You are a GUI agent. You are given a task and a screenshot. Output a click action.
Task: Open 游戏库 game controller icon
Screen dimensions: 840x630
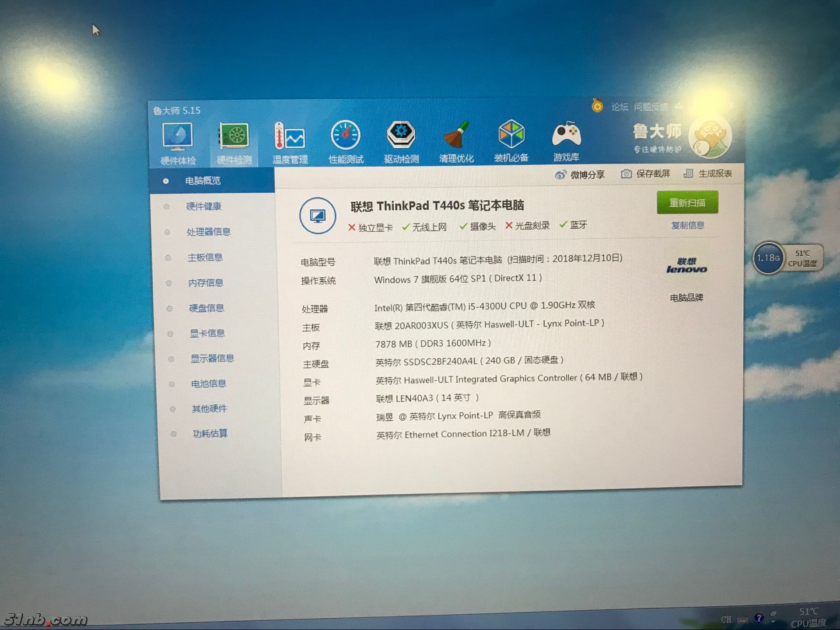(566, 134)
